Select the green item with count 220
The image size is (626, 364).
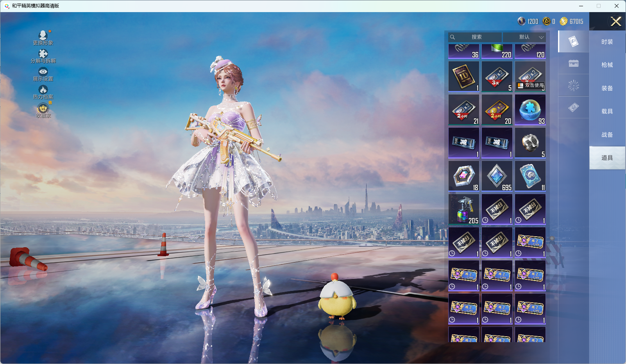[x=497, y=52]
